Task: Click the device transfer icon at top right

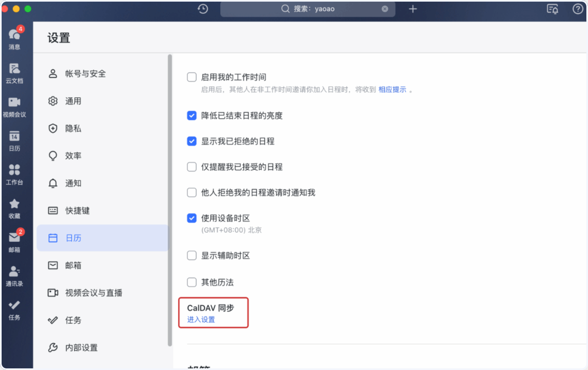Action: point(552,9)
